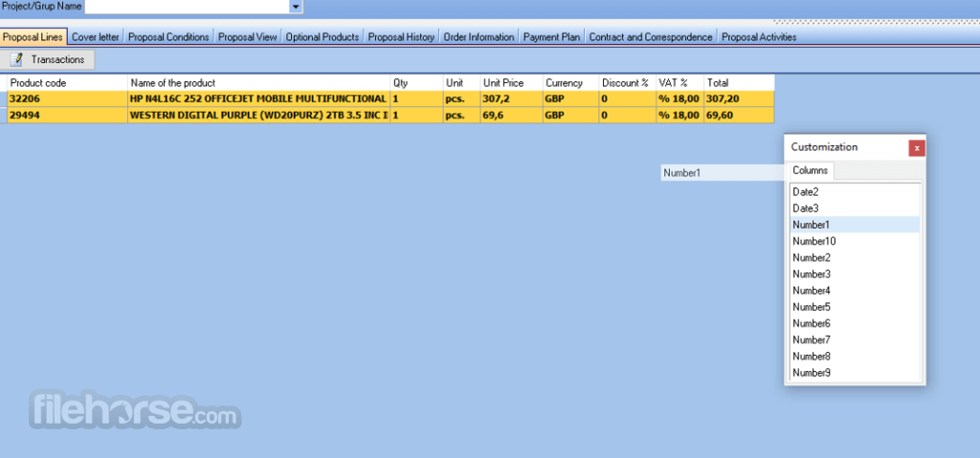Select Number6 in the columns list
This screenshot has height=458, width=980.
pos(855,323)
